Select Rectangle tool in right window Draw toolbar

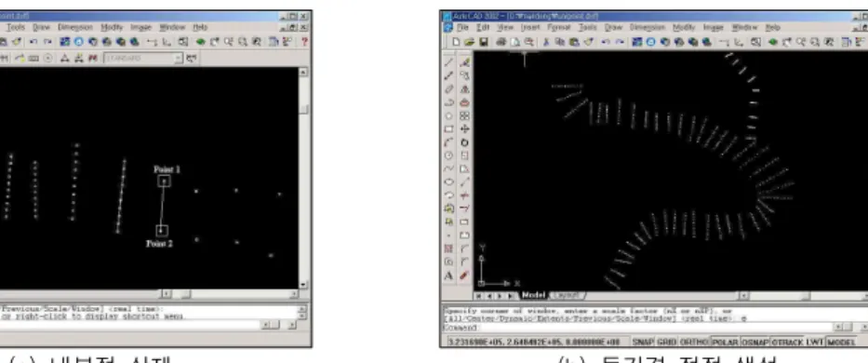tap(449, 128)
